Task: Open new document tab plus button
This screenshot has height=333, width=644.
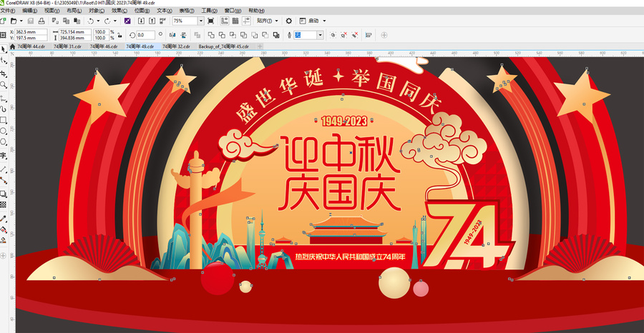Action: coord(260,46)
